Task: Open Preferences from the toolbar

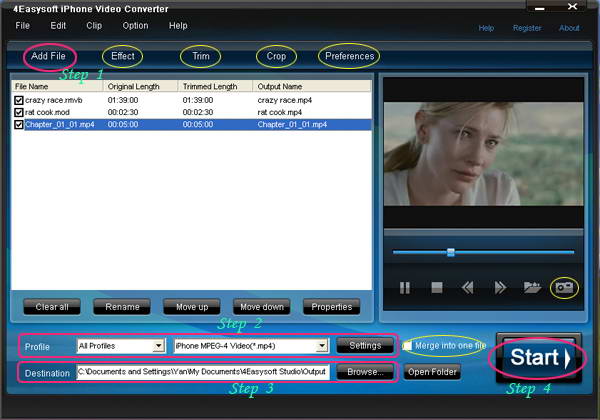Action: point(349,56)
